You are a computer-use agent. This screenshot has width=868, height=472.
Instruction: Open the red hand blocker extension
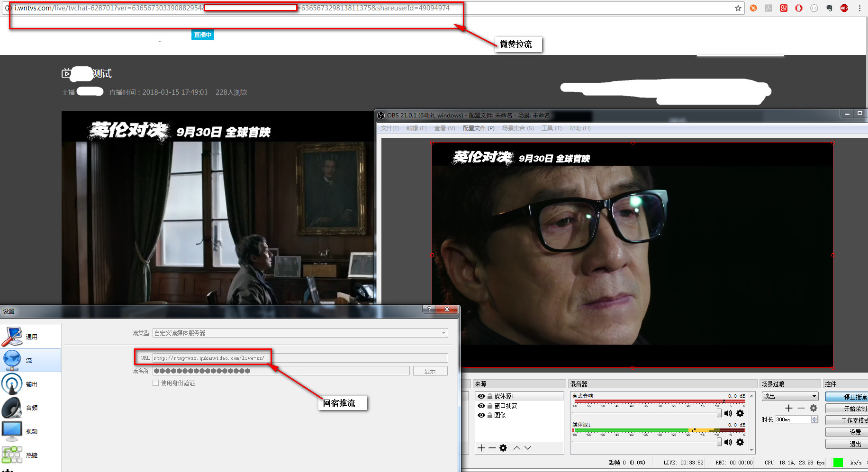click(x=799, y=8)
